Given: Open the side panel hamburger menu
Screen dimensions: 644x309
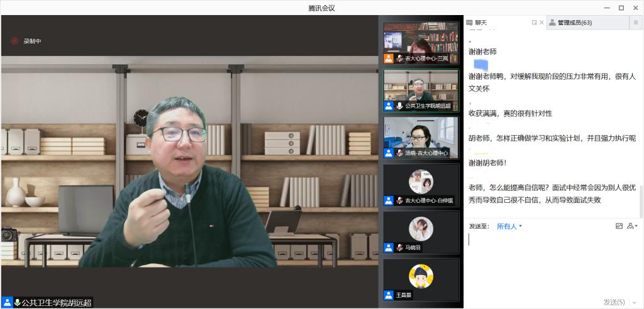Looking at the screenshot, I should pos(635,23).
